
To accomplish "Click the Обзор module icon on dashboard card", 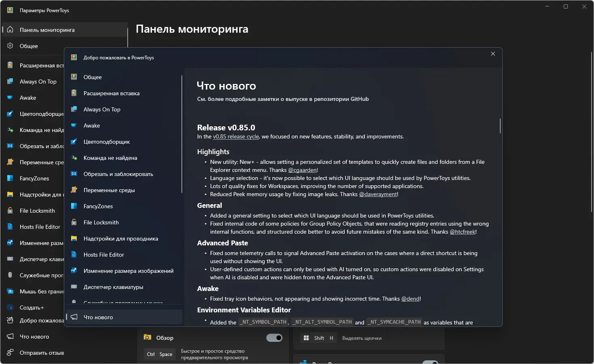I will pos(147,338).
